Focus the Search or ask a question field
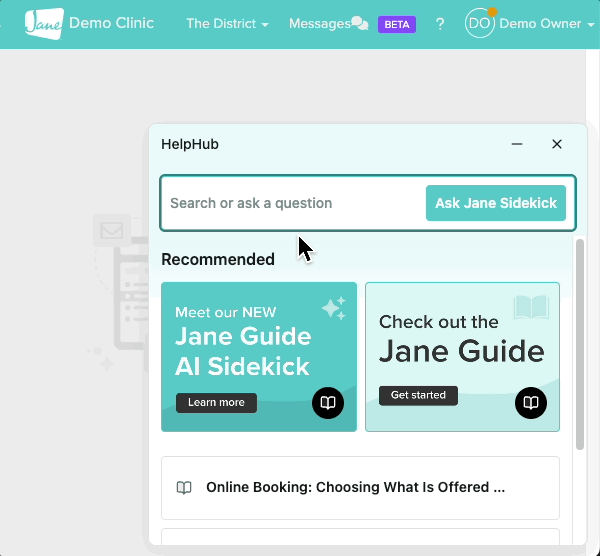Image resolution: width=600 pixels, height=556 pixels. [x=293, y=203]
